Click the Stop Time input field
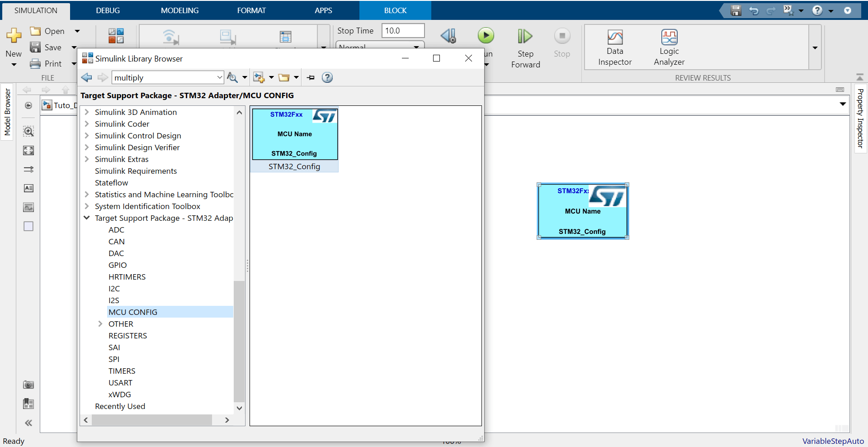This screenshot has width=868, height=447. (x=402, y=31)
